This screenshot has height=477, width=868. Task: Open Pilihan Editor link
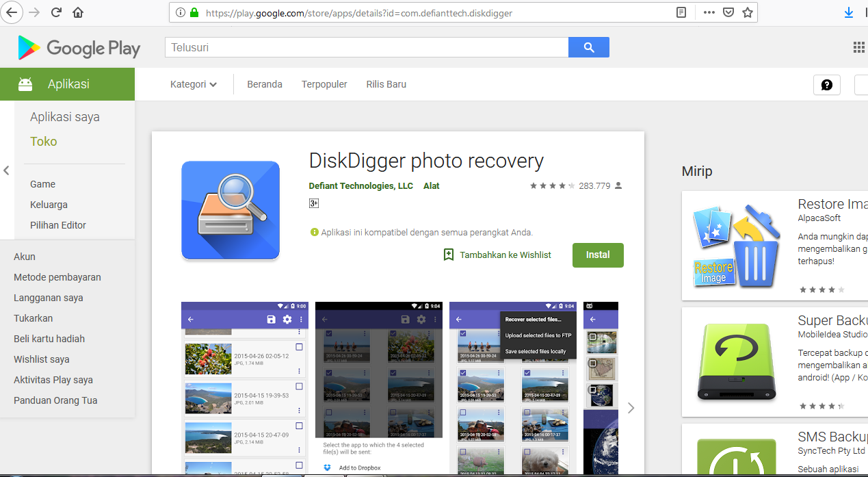pos(58,225)
